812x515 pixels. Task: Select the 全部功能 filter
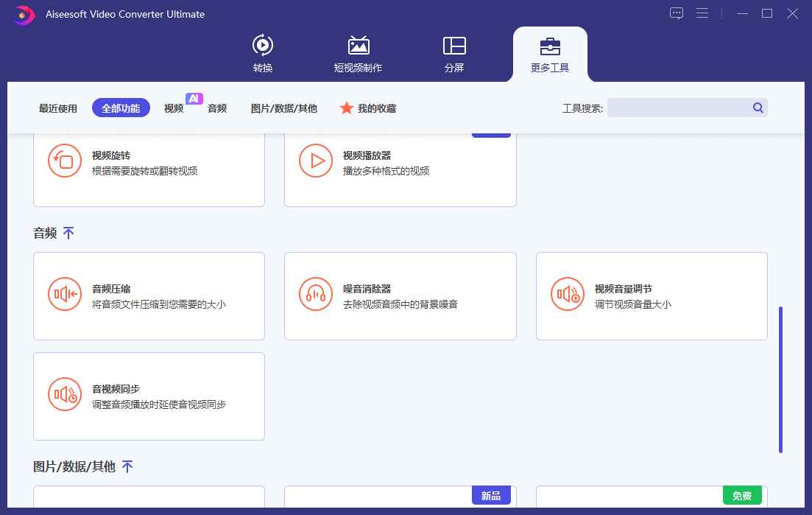(121, 108)
